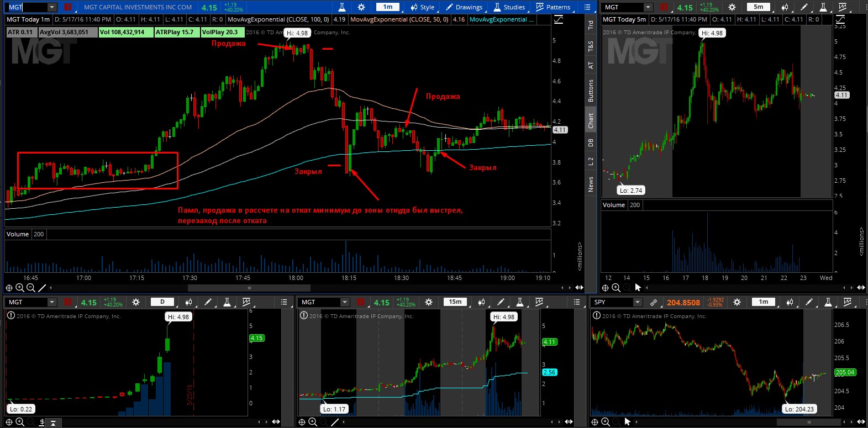Image resolution: width=868 pixels, height=428 pixels.
Task: Zoom in on the SPY chart
Action: point(606,422)
